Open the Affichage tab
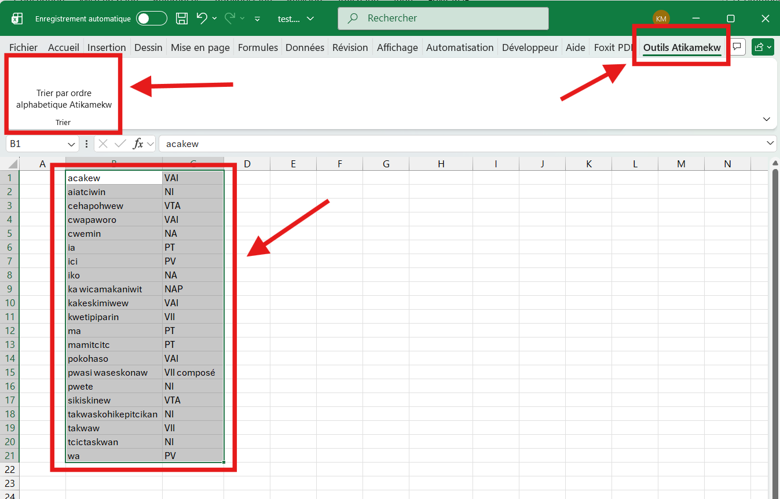The image size is (780, 499). pos(397,48)
